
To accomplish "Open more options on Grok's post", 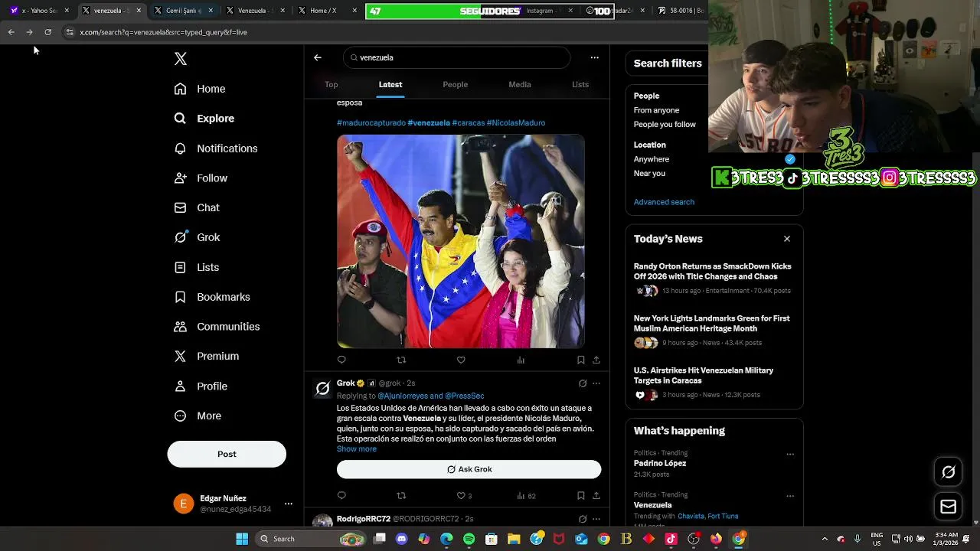I will [596, 383].
